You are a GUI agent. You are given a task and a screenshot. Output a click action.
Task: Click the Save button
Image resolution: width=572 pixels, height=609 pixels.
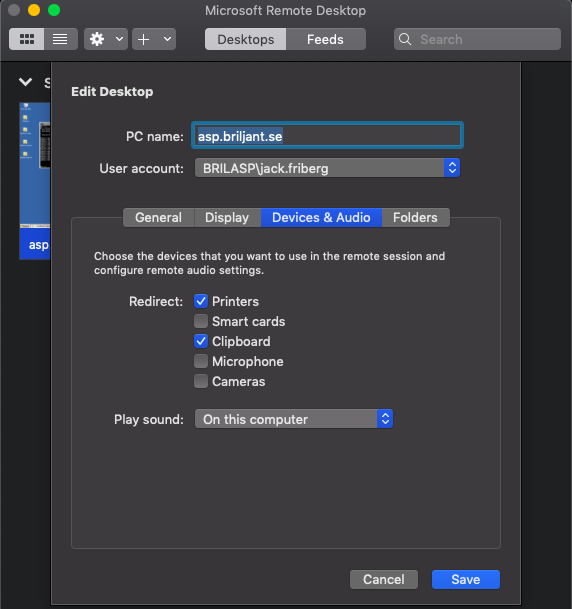466,579
